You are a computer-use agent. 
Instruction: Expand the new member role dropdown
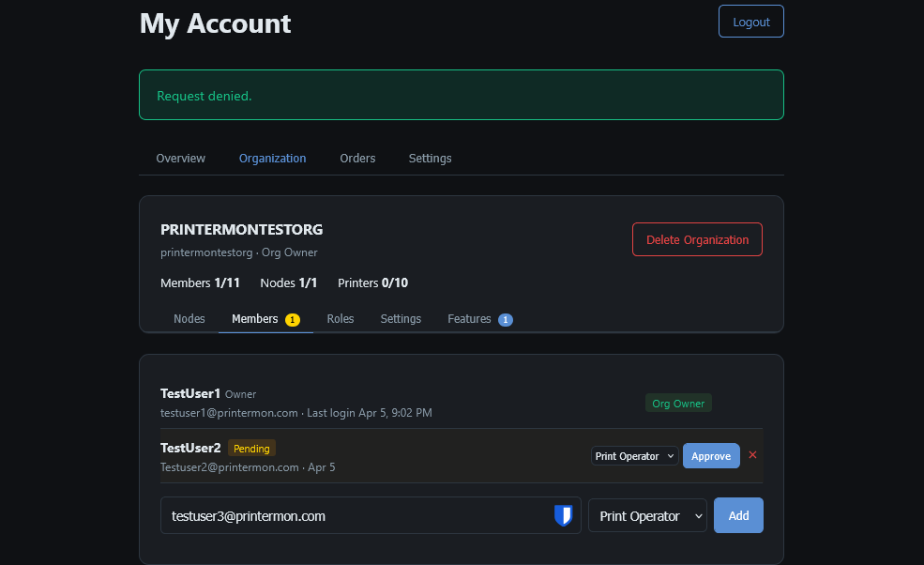(647, 515)
